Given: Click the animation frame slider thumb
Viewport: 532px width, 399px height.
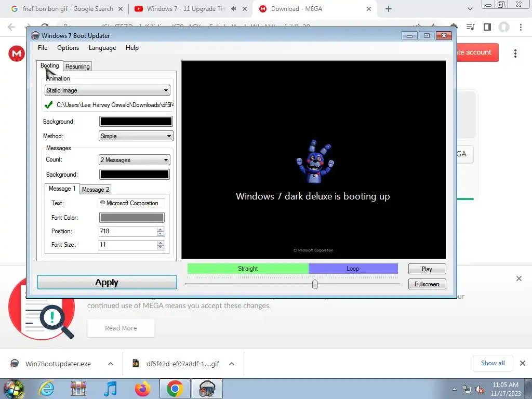Looking at the screenshot, I should click(315, 284).
